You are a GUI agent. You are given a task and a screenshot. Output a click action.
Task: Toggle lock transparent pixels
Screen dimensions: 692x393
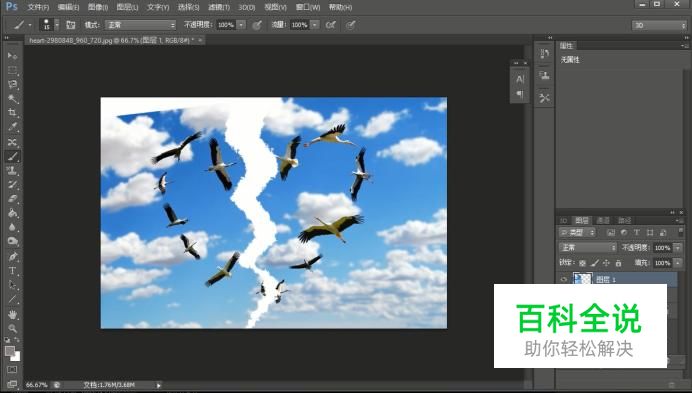click(x=583, y=263)
